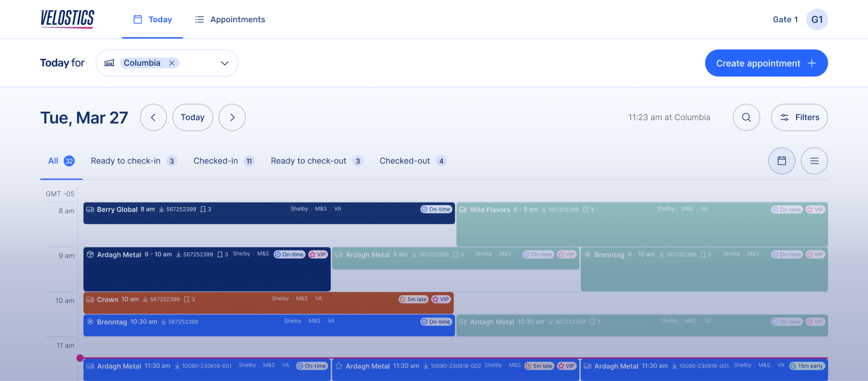Click 5m late badge on Ardagh Metal 11:30 am
The width and height of the screenshot is (868, 381).
point(539,366)
